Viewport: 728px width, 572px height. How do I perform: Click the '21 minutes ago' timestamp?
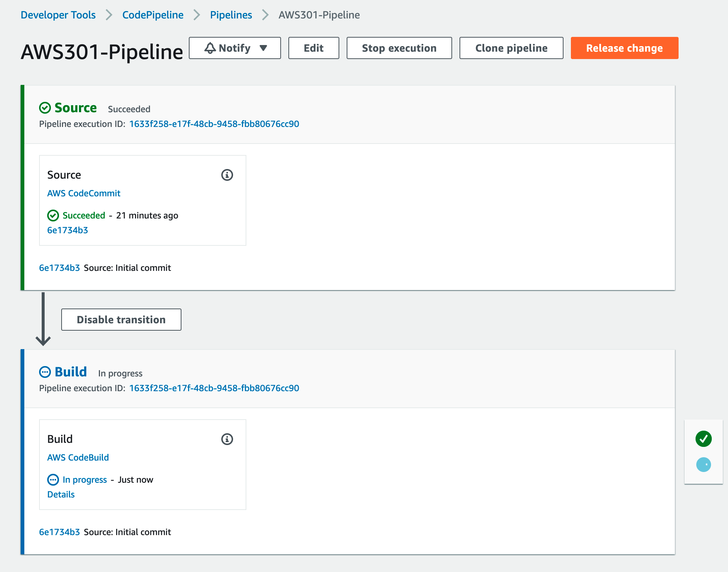tap(147, 216)
